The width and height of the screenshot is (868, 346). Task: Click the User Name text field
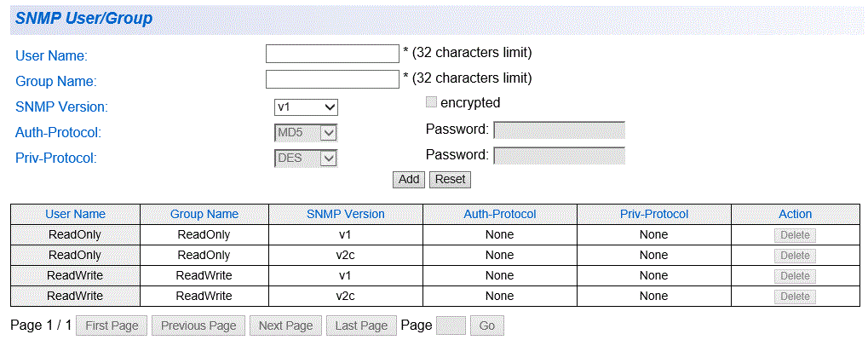(332, 54)
